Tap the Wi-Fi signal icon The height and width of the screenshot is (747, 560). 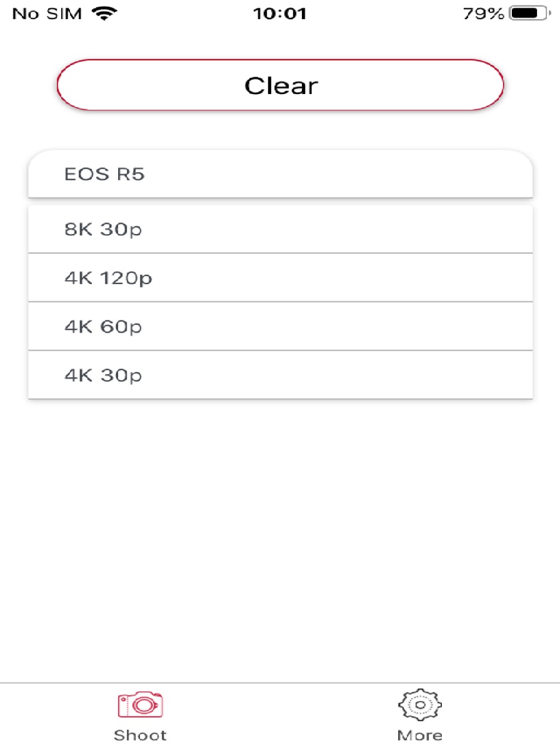click(x=104, y=13)
